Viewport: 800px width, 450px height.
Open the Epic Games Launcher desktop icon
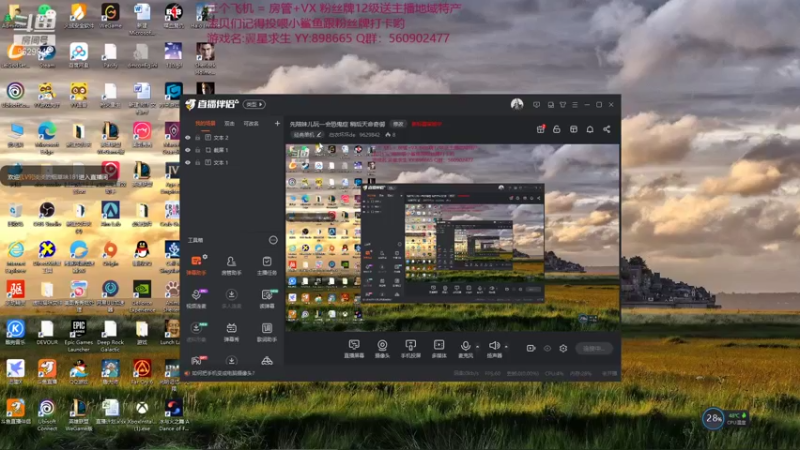[79, 336]
